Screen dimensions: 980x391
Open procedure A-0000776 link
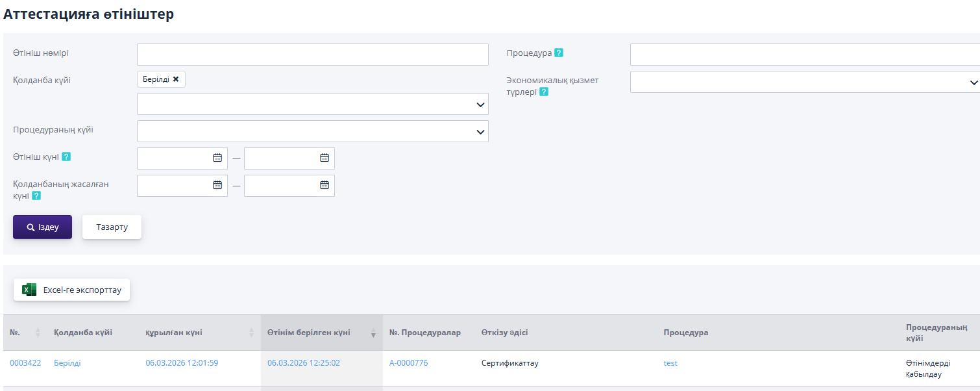[408, 363]
